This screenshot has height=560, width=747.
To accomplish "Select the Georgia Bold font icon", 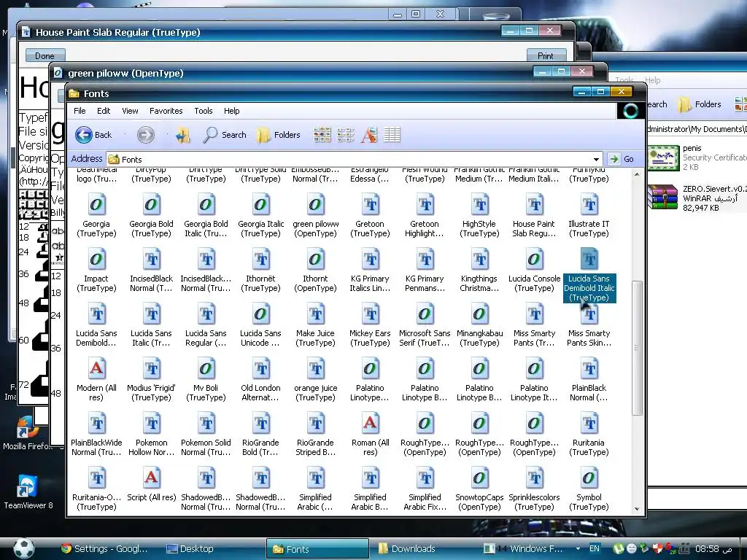I will [151, 205].
